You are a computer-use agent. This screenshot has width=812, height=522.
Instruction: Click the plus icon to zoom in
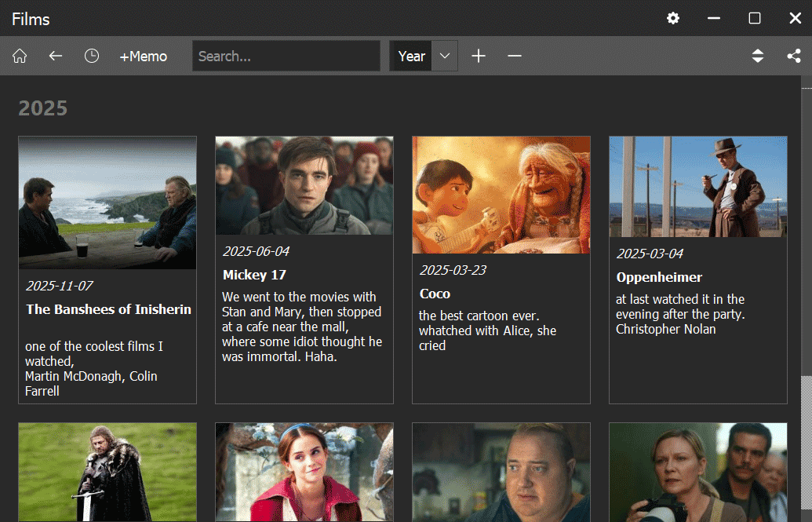(x=479, y=57)
